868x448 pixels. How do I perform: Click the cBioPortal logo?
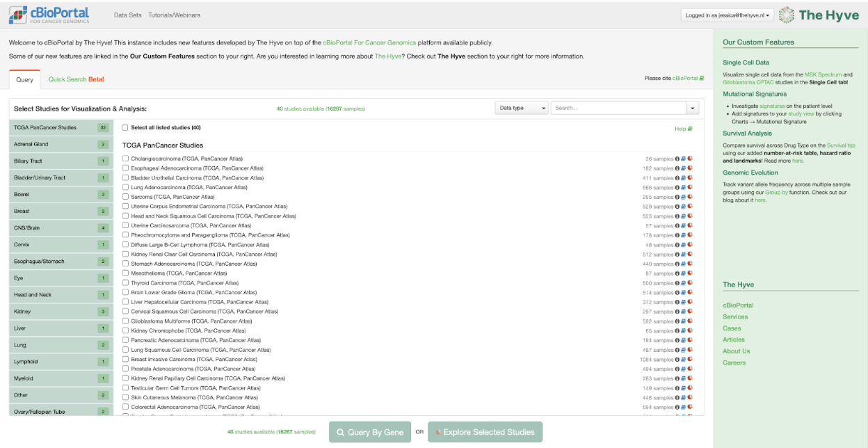point(49,15)
